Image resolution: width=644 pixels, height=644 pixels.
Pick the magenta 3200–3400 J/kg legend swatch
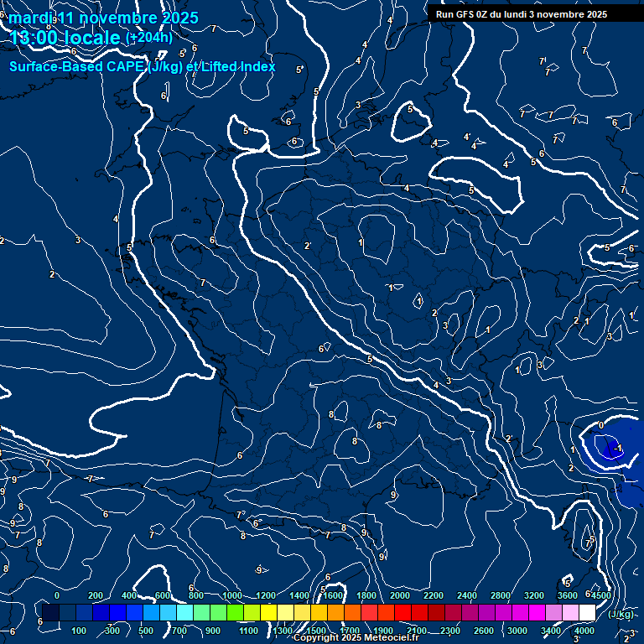(537, 612)
